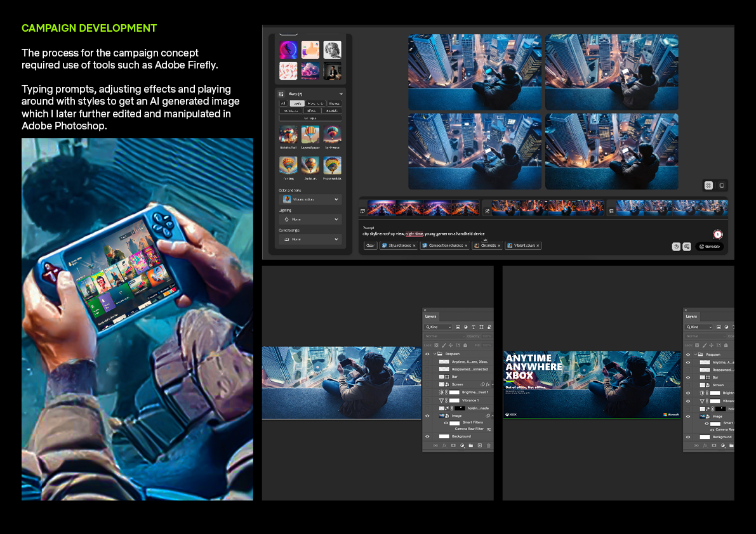756x534 pixels.
Task: Select the highlighted effects filter tab
Action: click(x=297, y=103)
